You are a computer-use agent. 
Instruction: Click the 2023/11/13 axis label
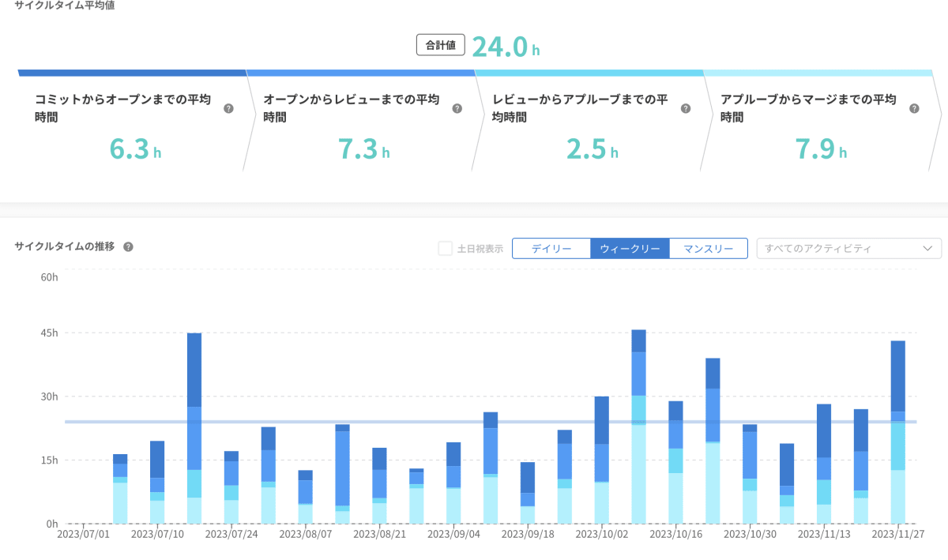[x=822, y=534]
